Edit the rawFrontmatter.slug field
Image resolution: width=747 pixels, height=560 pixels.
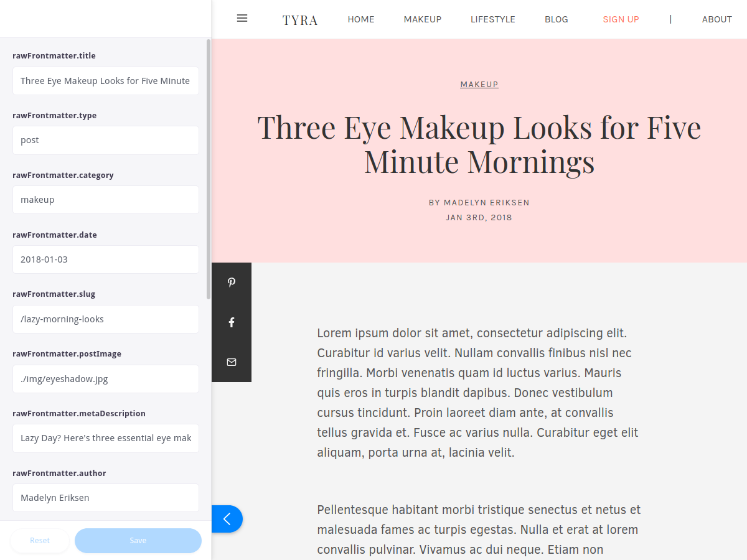[106, 319]
